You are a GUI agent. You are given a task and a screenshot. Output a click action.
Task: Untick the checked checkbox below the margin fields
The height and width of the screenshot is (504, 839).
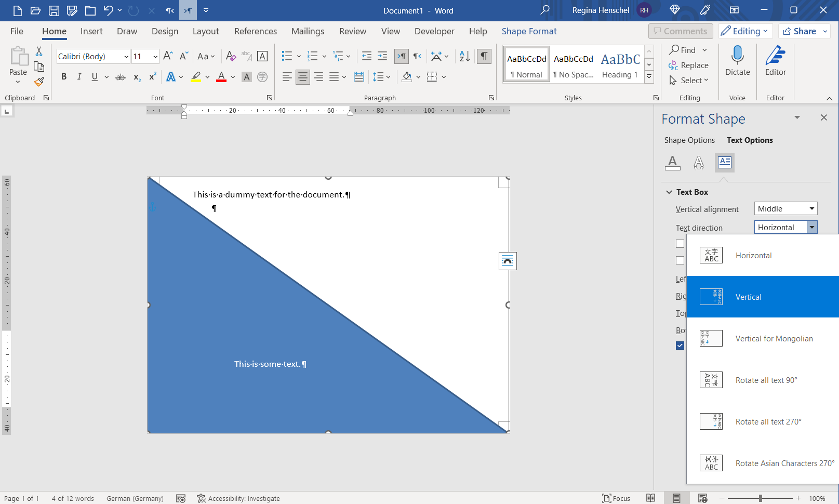click(x=680, y=346)
